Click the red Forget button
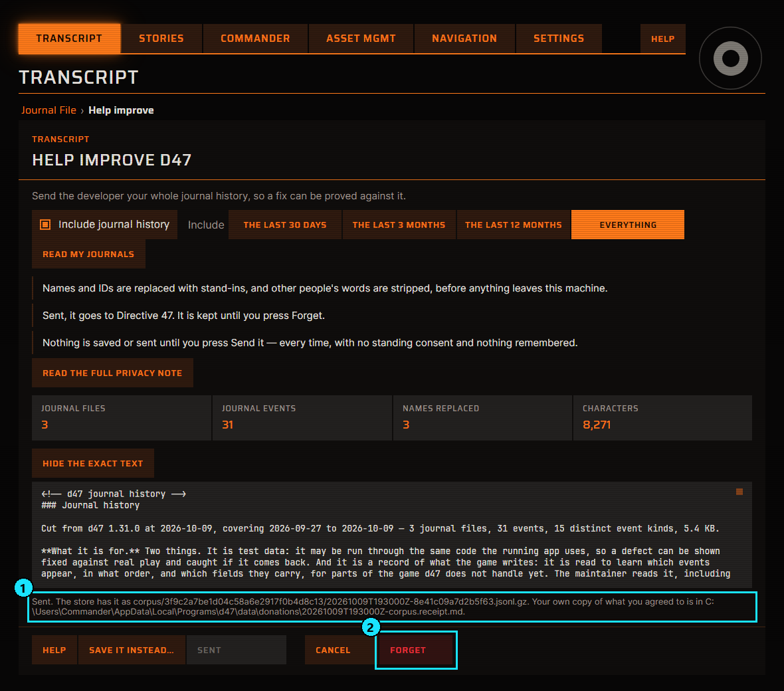784x691 pixels. click(416, 650)
